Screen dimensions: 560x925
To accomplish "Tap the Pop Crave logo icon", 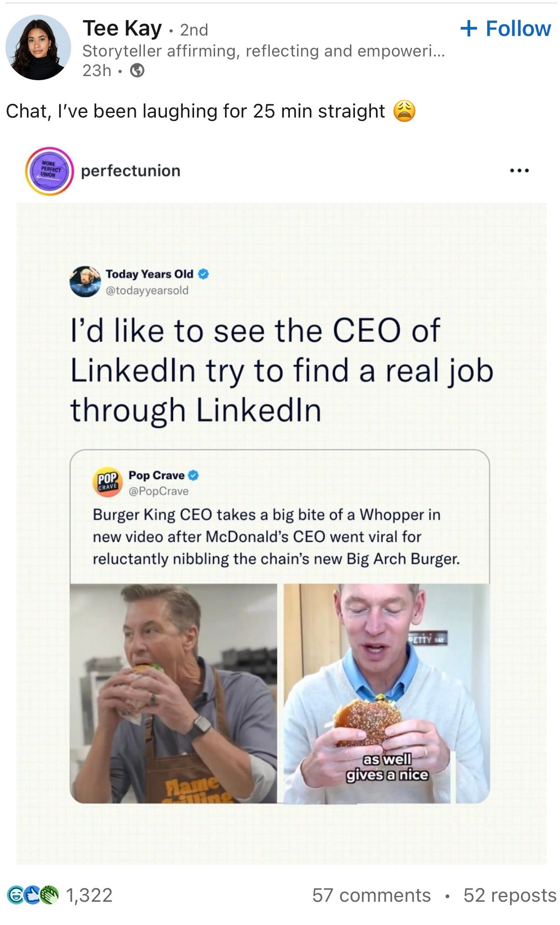I will (108, 482).
